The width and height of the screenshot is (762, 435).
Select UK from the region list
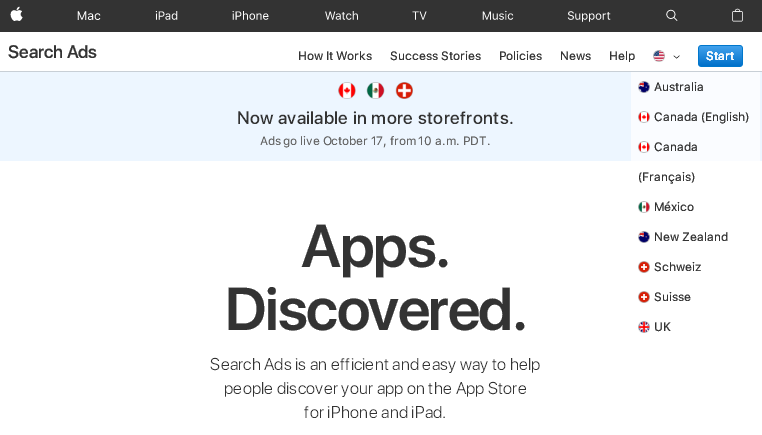662,327
